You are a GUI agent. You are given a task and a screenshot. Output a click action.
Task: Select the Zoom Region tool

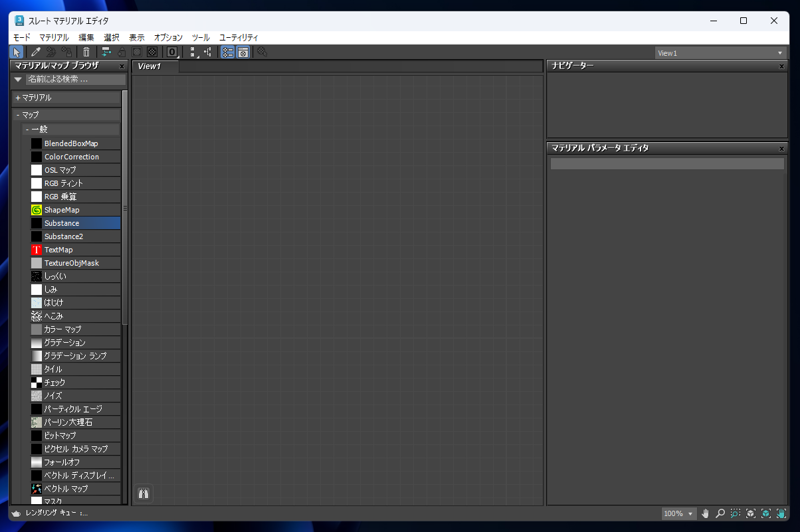[x=735, y=514]
